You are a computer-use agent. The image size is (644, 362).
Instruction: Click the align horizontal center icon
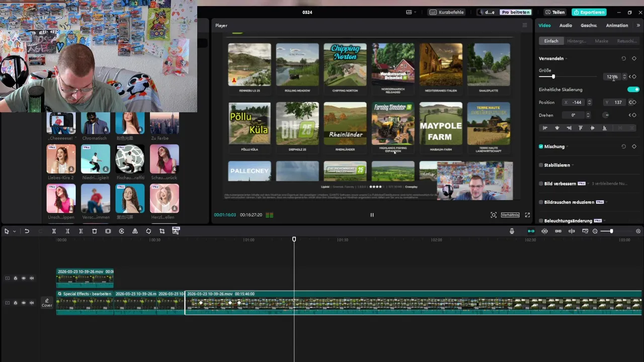pyautogui.click(x=557, y=128)
